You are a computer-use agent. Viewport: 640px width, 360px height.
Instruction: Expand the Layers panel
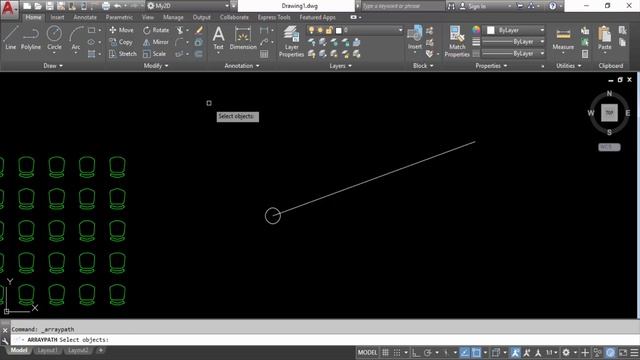click(x=340, y=66)
